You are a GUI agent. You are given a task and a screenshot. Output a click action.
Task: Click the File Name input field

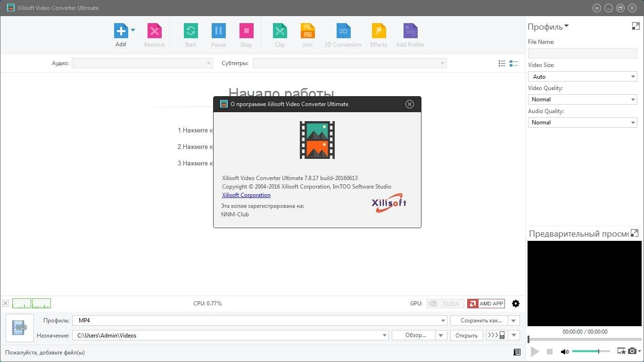point(583,53)
